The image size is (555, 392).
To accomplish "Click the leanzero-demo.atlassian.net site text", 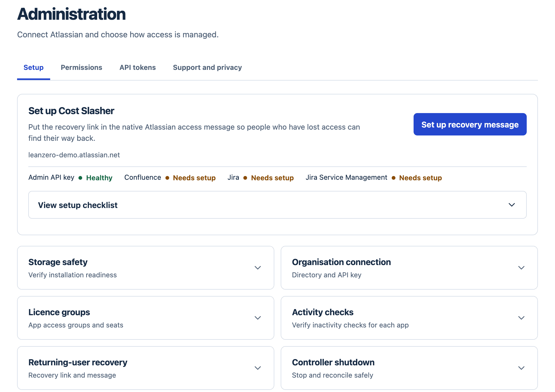I will (74, 155).
